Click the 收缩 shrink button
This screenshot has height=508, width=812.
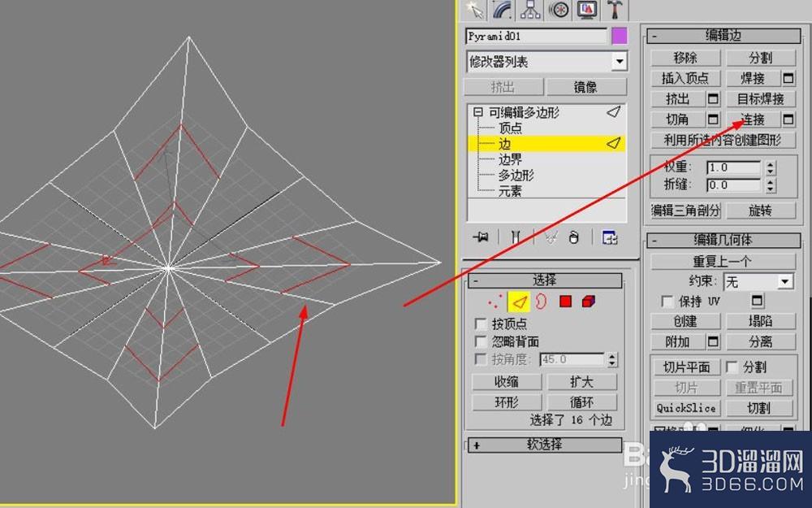point(507,382)
